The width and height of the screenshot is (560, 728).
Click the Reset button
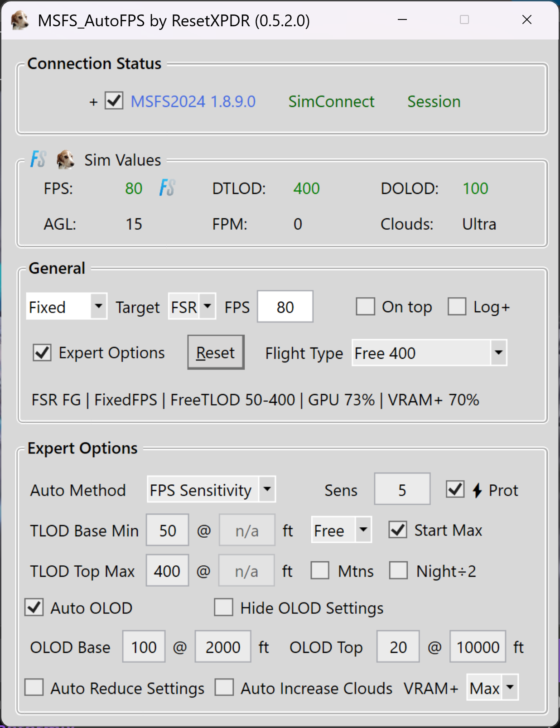click(x=216, y=352)
